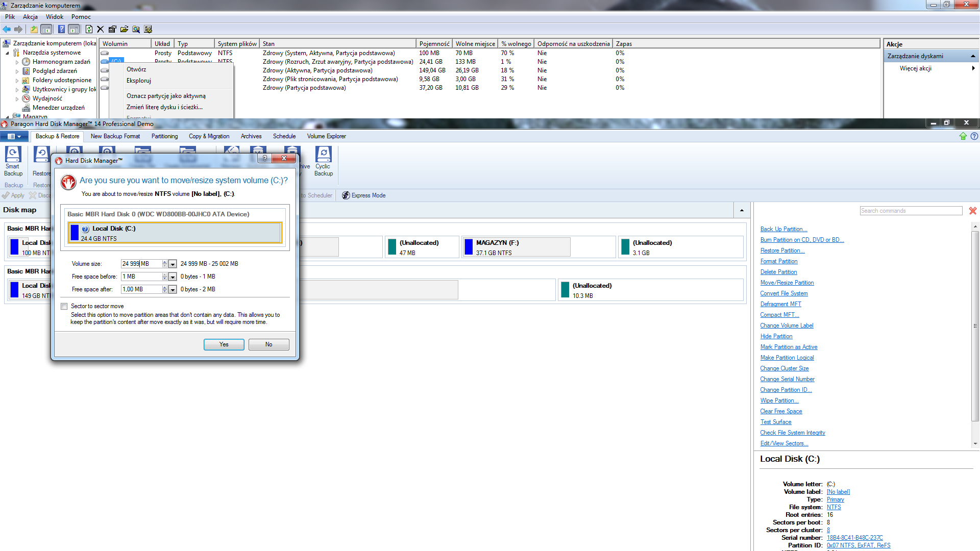Click the Menedżer urządzeń device icon

[27, 108]
